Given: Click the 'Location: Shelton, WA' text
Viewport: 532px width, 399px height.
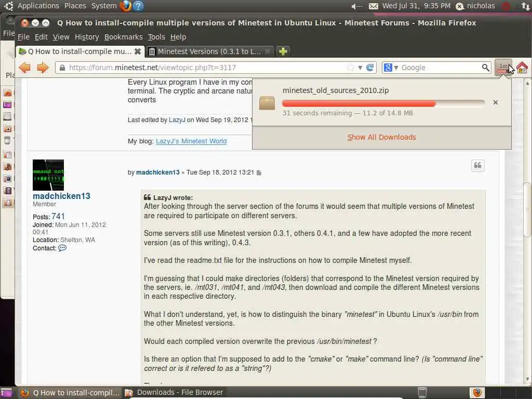Looking at the screenshot, I should 64,240.
